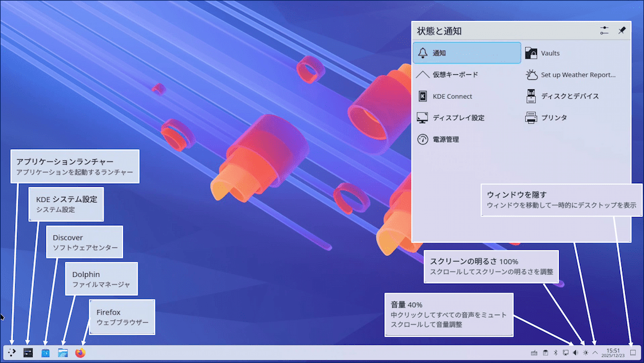
Task: Click the screen brightness tray icon
Action: pos(586,353)
